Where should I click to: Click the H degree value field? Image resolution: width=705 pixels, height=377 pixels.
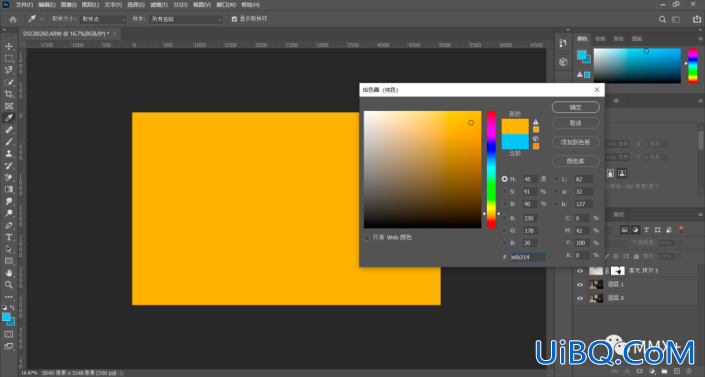[531, 179]
